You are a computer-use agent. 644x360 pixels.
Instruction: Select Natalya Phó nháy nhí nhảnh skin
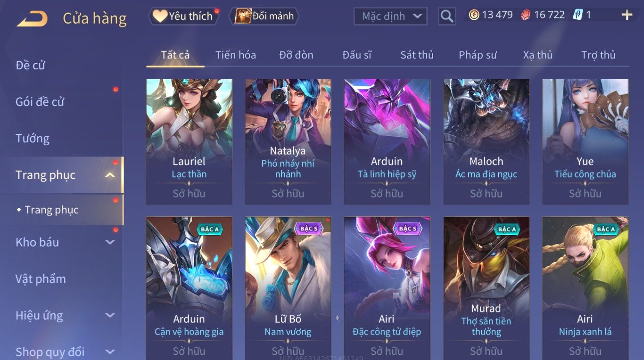[288, 142]
